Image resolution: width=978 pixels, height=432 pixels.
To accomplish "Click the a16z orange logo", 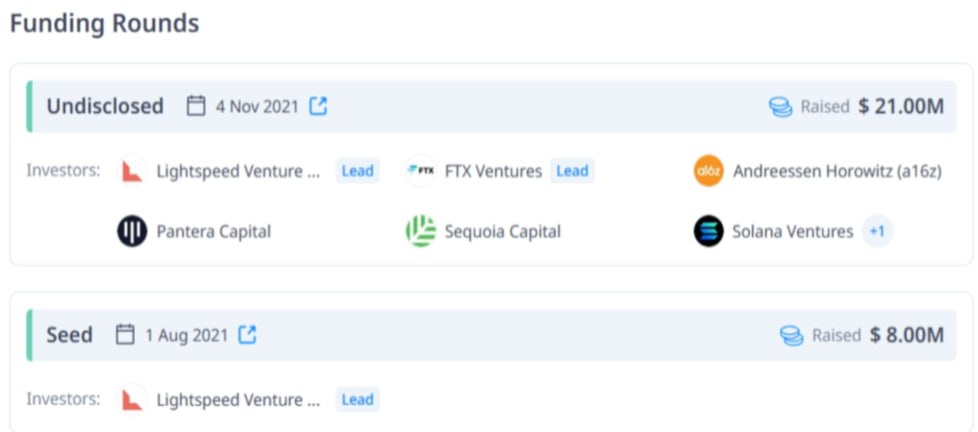I will pyautogui.click(x=709, y=171).
